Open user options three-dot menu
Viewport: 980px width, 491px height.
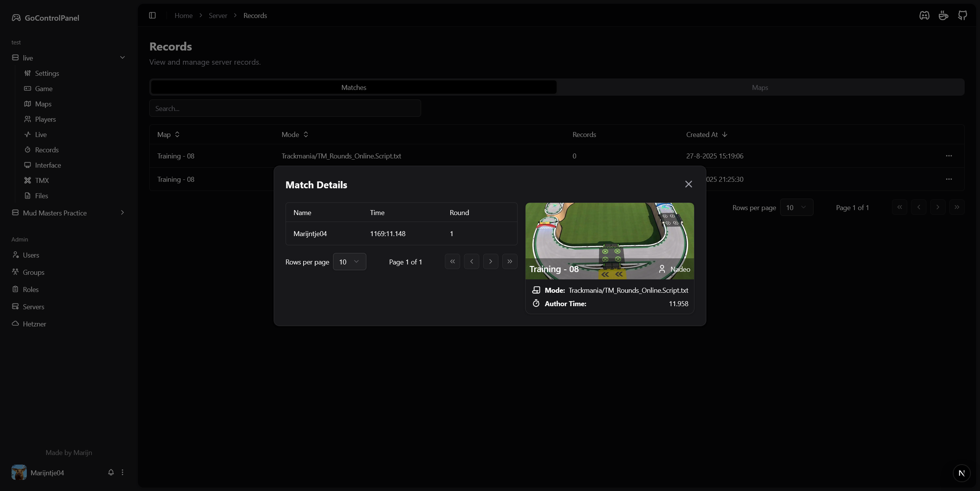click(122, 472)
